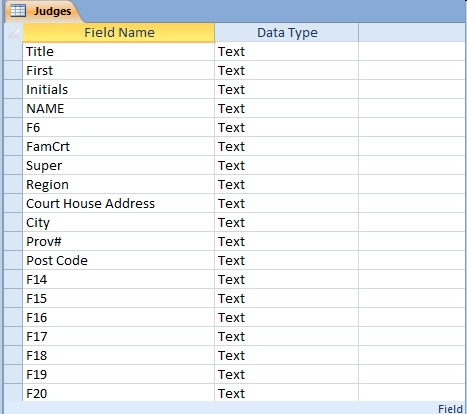Click the Data Type column header
The height and width of the screenshot is (414, 467).
point(287,33)
